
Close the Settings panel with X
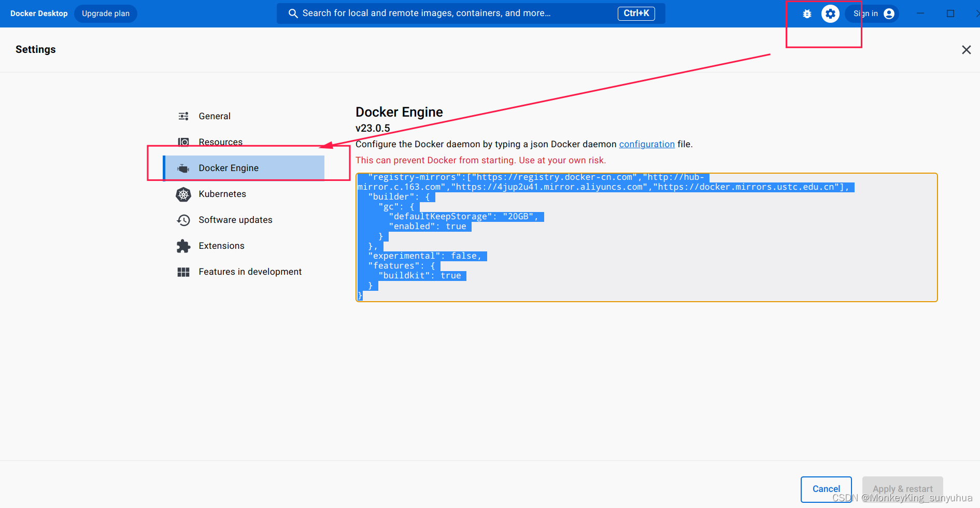point(967,50)
